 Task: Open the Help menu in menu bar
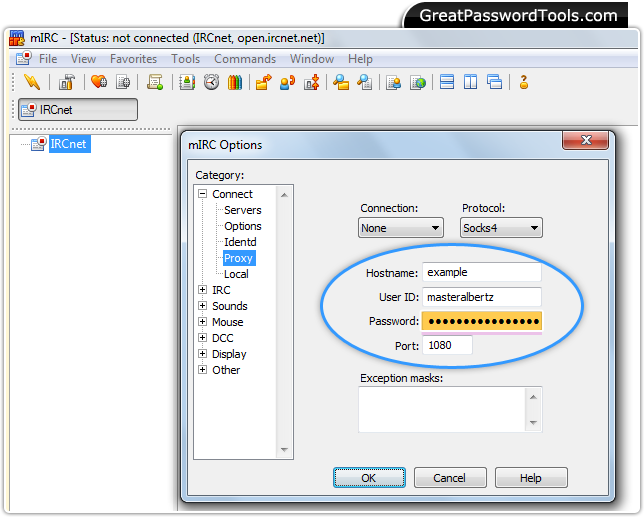tap(360, 59)
